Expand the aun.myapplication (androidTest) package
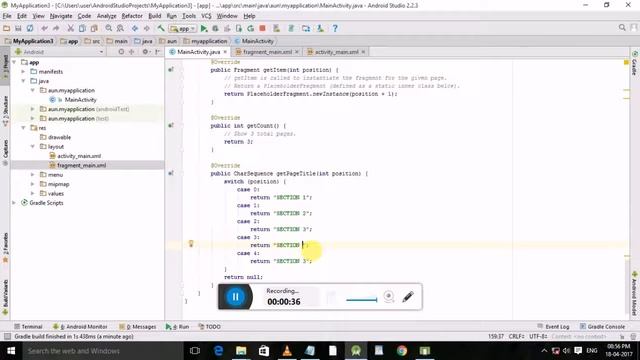Viewport: 640px width, 360px height. click(x=33, y=109)
